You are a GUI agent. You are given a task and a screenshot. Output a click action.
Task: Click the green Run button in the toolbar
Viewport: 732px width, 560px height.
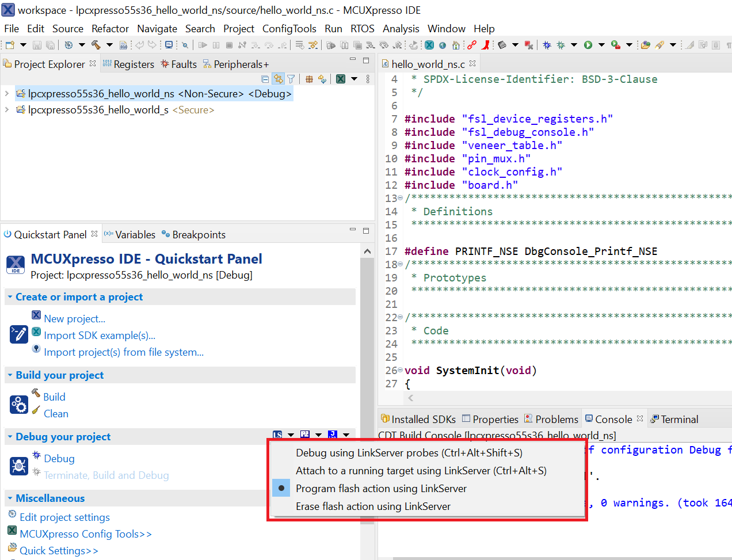click(588, 45)
